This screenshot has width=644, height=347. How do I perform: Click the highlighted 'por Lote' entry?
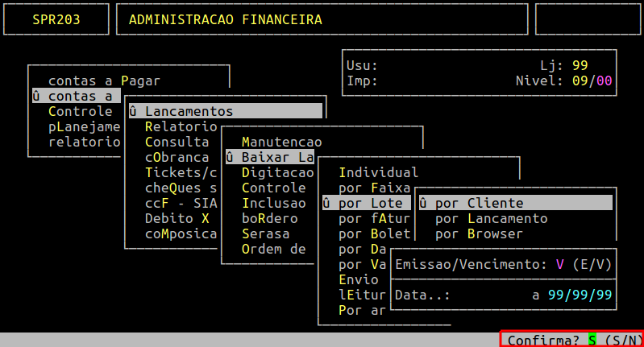point(367,203)
